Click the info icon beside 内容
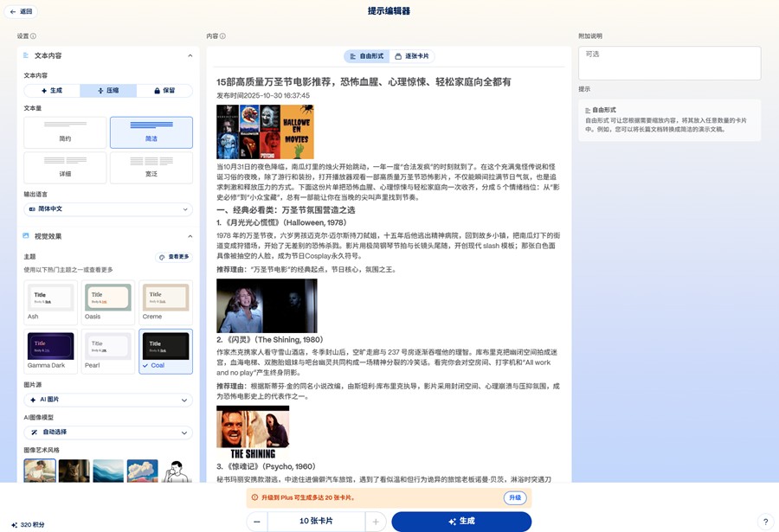The height and width of the screenshot is (532, 779). coord(222,36)
